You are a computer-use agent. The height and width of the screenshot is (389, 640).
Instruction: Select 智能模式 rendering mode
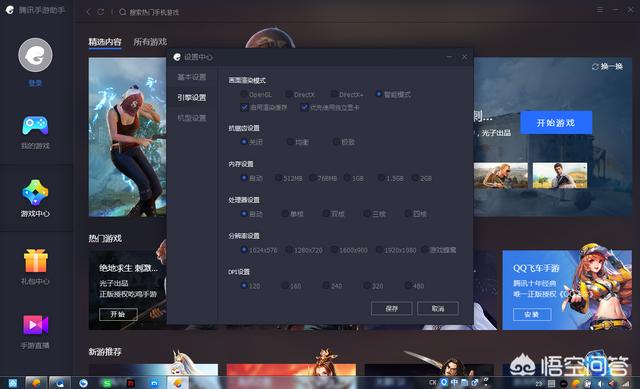[x=379, y=94]
